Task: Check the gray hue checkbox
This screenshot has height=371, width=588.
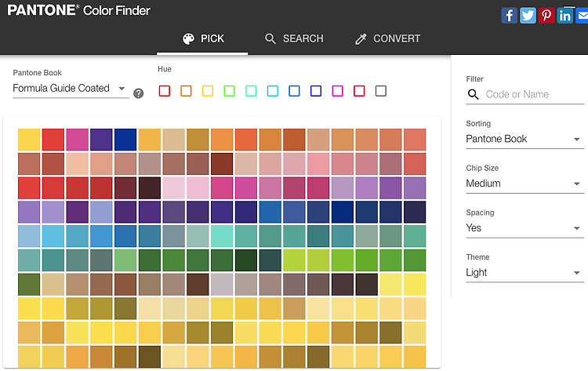Action: 380,91
